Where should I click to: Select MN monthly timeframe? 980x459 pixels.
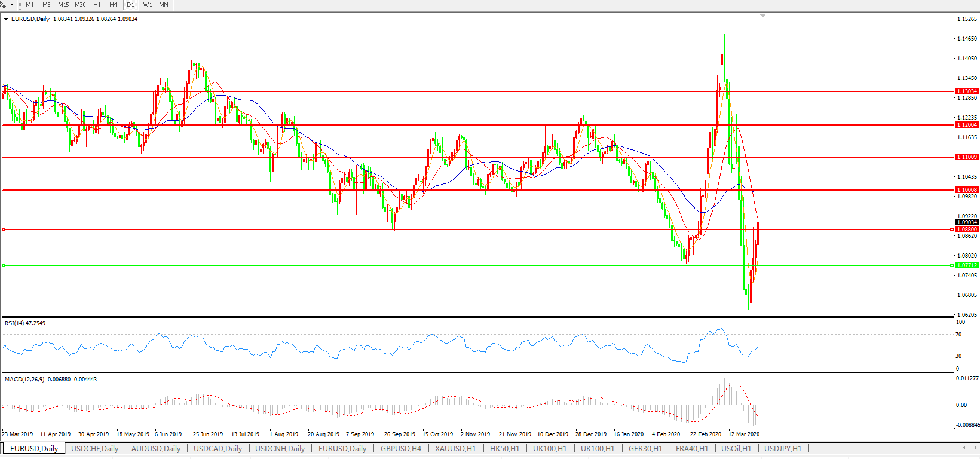164,5
